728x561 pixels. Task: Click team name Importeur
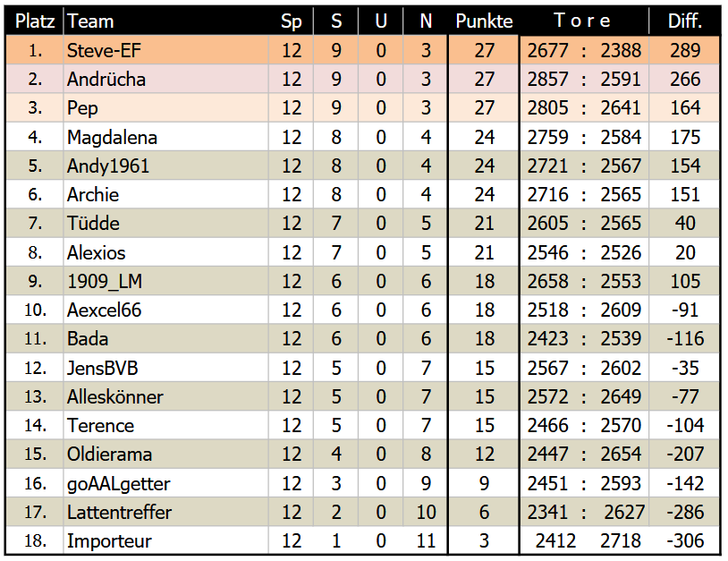[x=109, y=541]
